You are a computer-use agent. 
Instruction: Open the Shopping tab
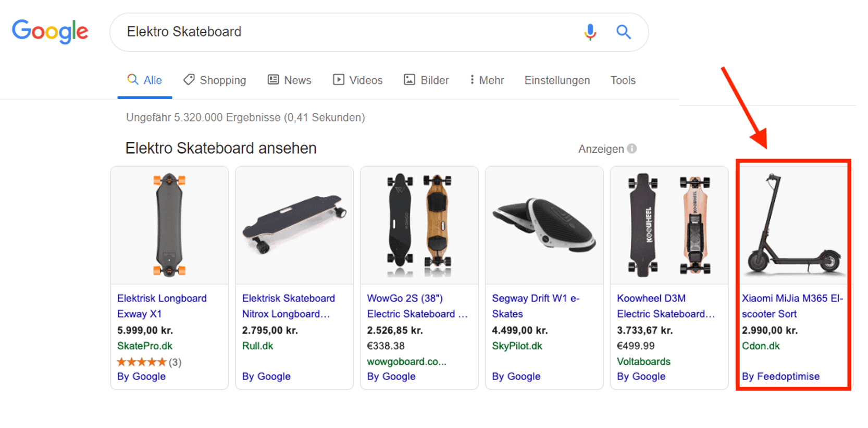[215, 80]
